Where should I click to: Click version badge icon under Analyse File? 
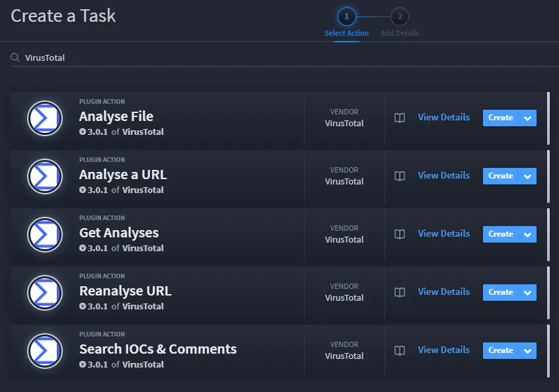pyautogui.click(x=83, y=132)
